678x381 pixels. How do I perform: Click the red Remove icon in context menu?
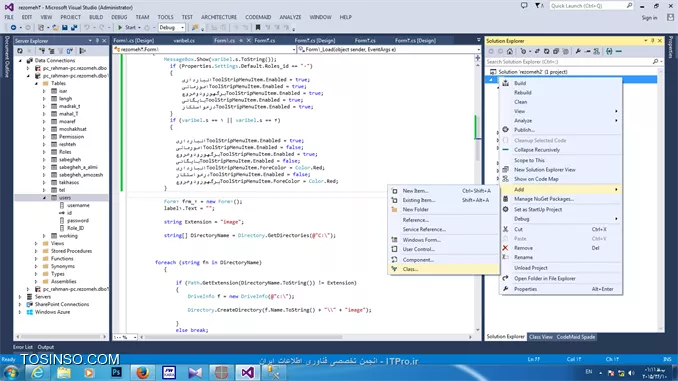click(x=505, y=248)
